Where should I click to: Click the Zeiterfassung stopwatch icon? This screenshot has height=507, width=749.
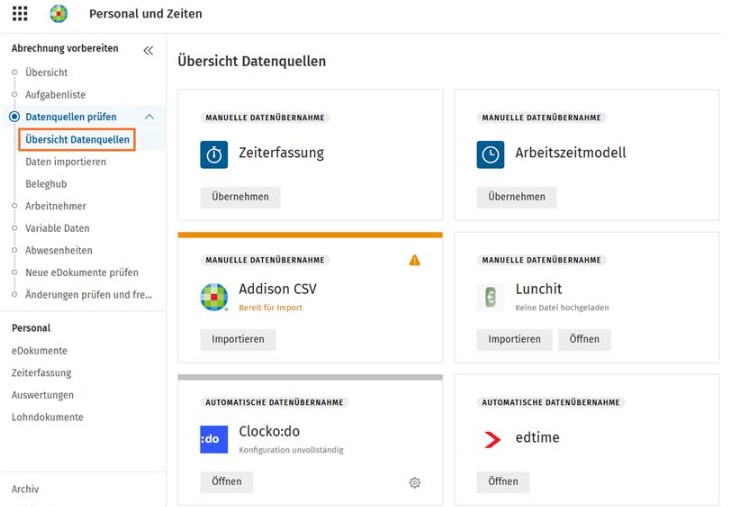[x=214, y=154]
